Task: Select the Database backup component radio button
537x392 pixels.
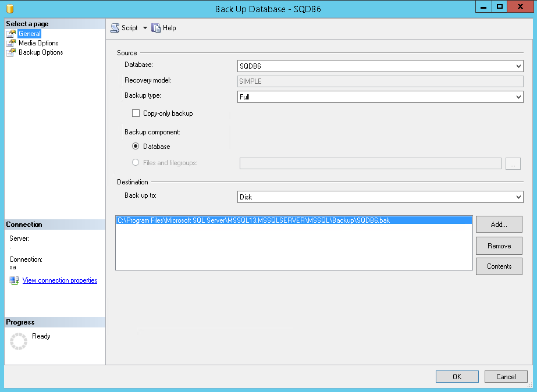Action: point(136,147)
